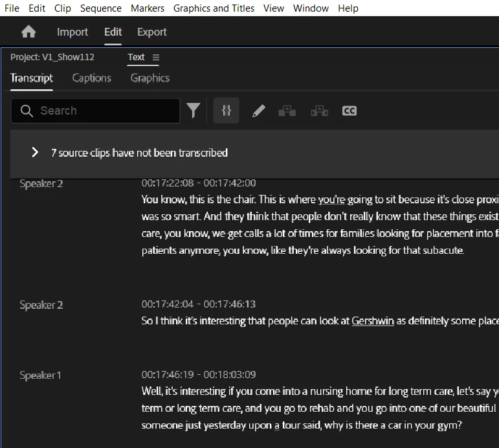Image resolution: width=499 pixels, height=448 pixels.
Task: Click the underlined word Gershwin
Action: (x=373, y=320)
